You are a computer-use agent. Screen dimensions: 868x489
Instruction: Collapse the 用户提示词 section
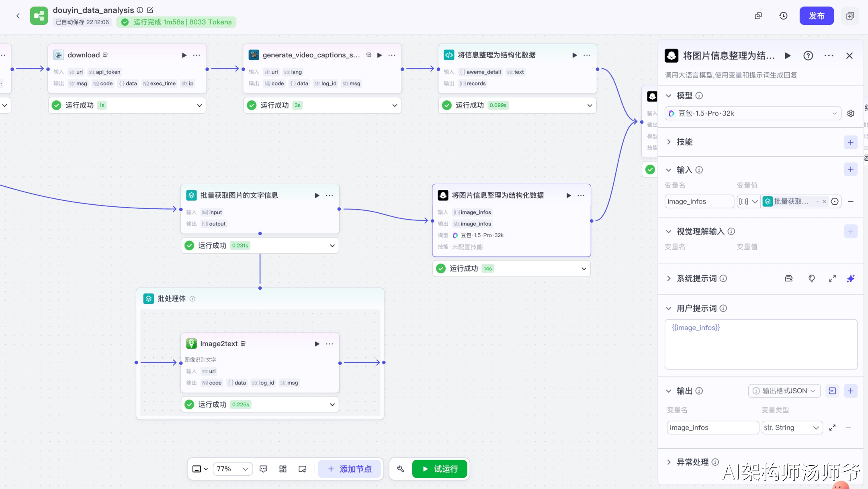[669, 308]
